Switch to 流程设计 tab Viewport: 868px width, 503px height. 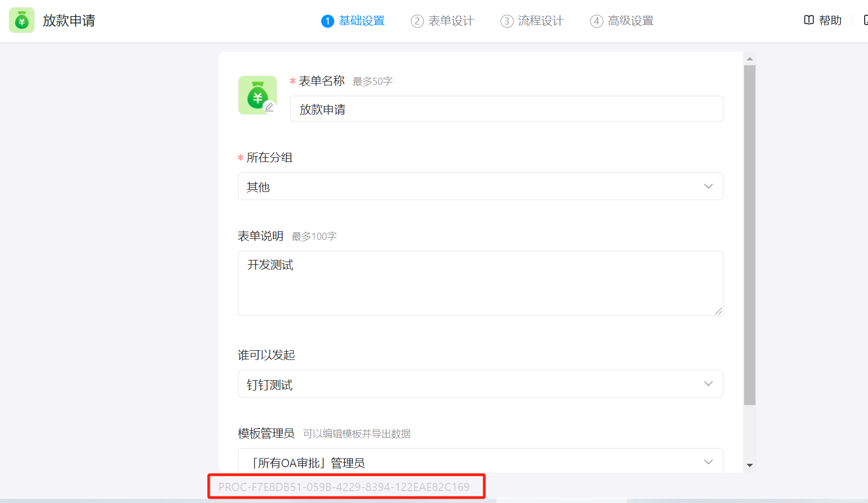pyautogui.click(x=541, y=21)
